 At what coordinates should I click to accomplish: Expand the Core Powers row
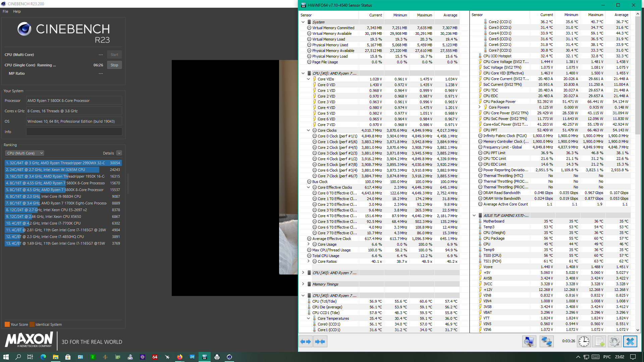coord(479,107)
